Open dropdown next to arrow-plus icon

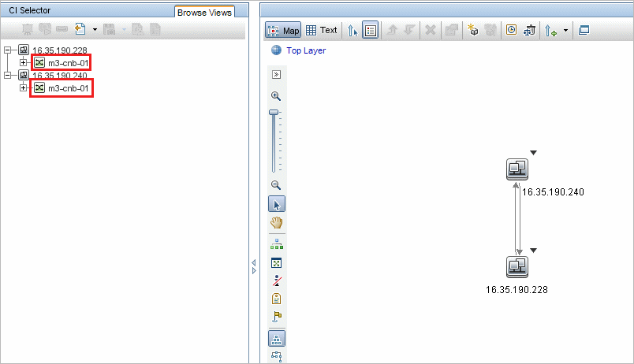(565, 30)
